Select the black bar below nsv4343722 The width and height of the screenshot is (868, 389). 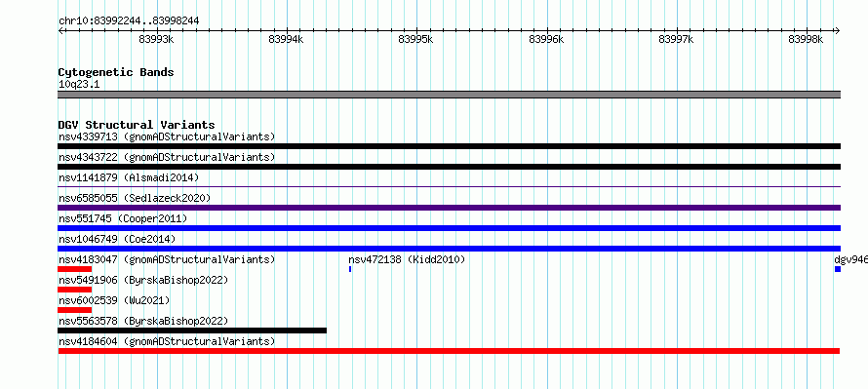[449, 167]
